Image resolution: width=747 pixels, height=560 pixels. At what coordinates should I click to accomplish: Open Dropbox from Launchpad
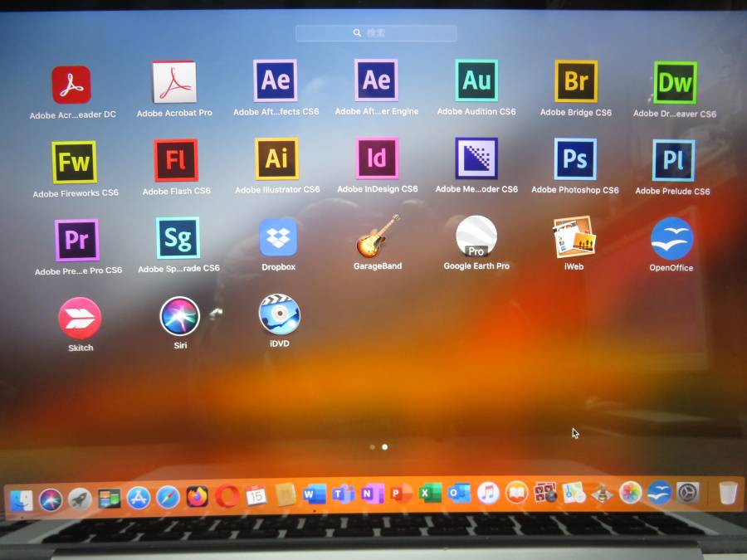pyautogui.click(x=278, y=237)
